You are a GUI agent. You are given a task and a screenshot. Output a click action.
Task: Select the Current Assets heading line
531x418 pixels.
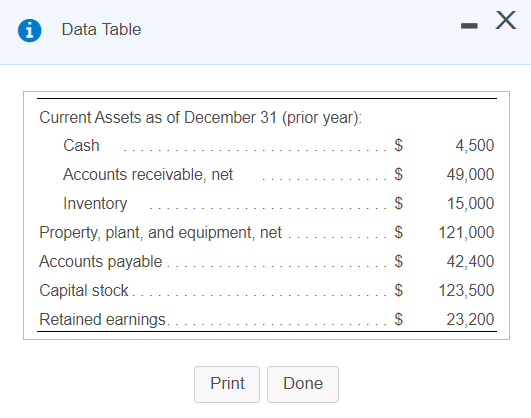point(200,118)
